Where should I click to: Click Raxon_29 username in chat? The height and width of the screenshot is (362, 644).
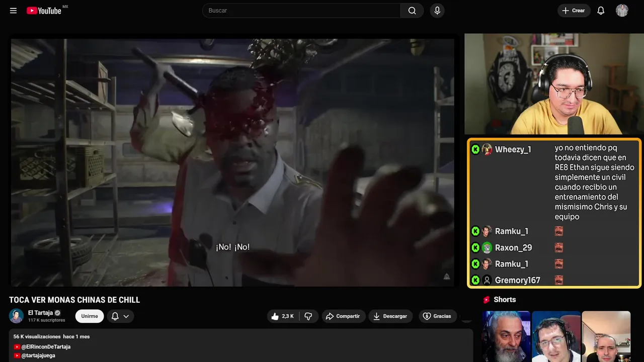pyautogui.click(x=513, y=247)
